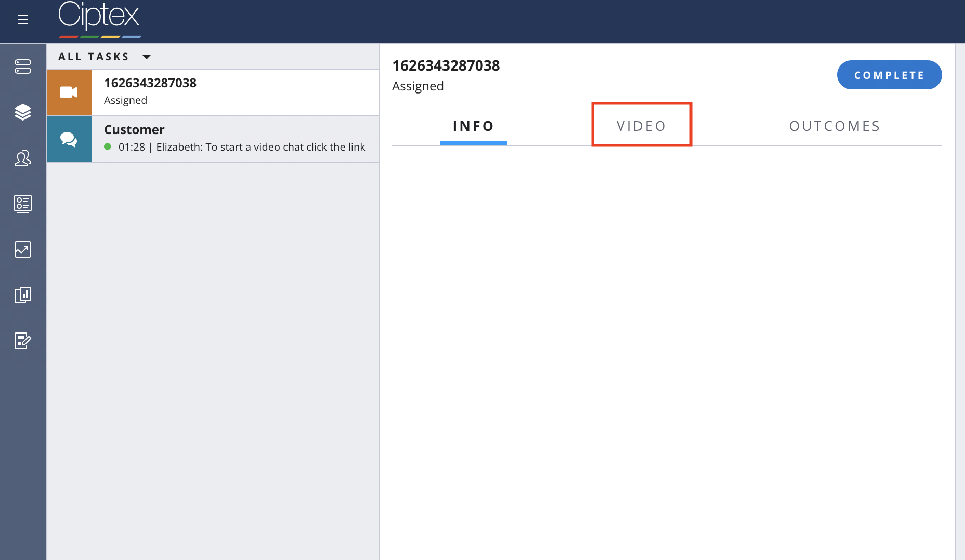Expand the ALL TASKS dropdown arrow
This screenshot has width=965, height=560.
pyautogui.click(x=147, y=57)
